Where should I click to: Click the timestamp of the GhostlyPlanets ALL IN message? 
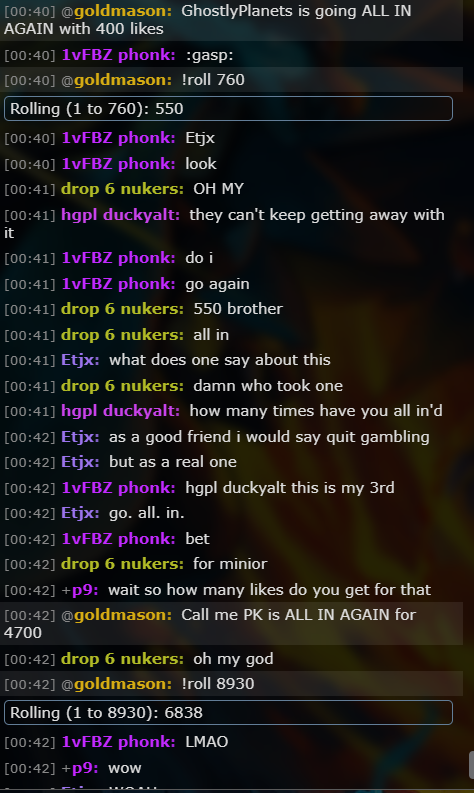[x=29, y=11]
